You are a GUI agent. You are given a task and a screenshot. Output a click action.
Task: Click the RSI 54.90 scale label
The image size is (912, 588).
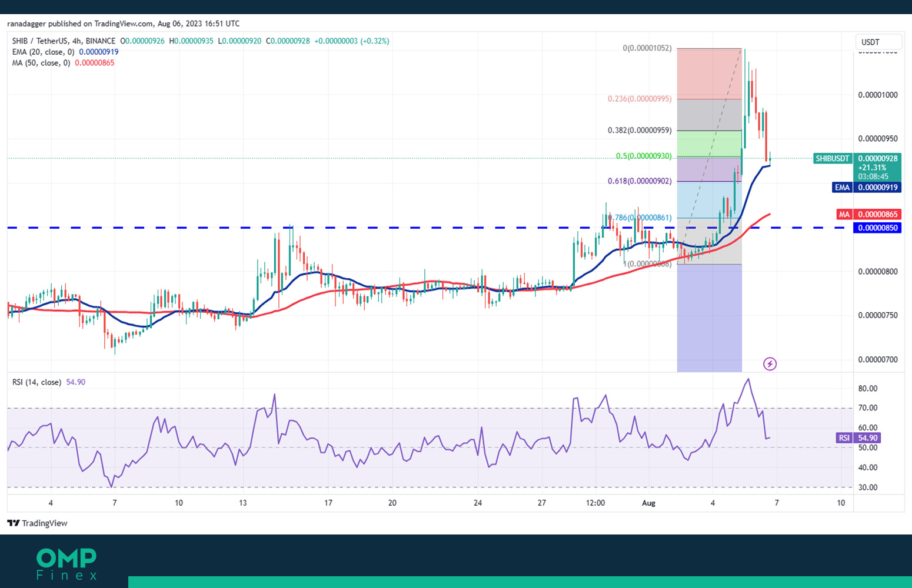point(858,438)
